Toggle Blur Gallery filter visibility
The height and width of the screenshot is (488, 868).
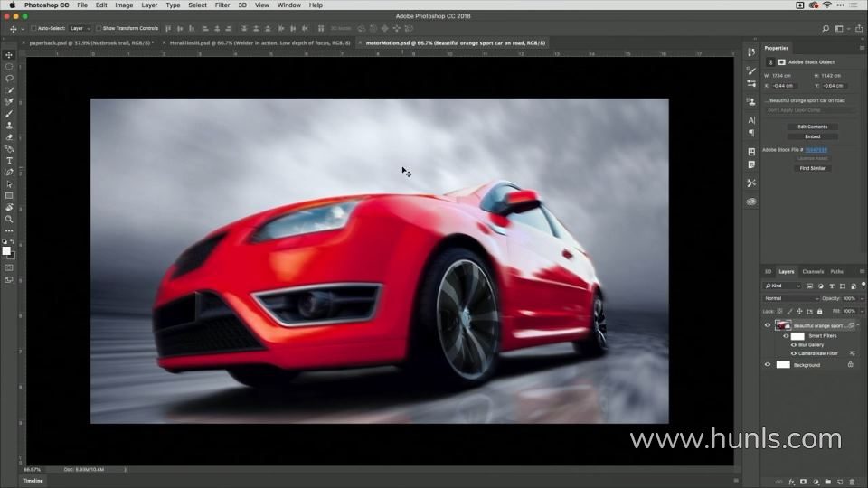tap(793, 344)
